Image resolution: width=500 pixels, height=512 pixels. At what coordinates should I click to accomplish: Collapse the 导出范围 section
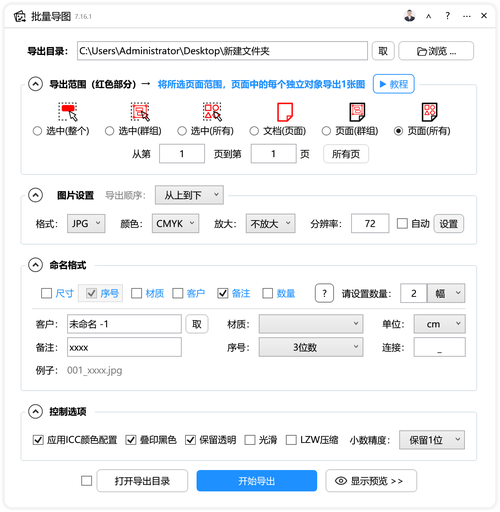click(x=35, y=84)
